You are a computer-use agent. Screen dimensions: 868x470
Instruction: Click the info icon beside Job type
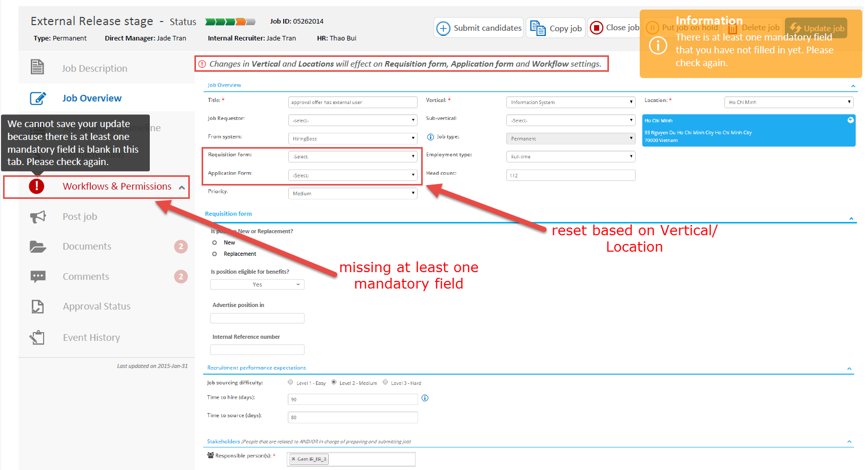click(x=431, y=137)
